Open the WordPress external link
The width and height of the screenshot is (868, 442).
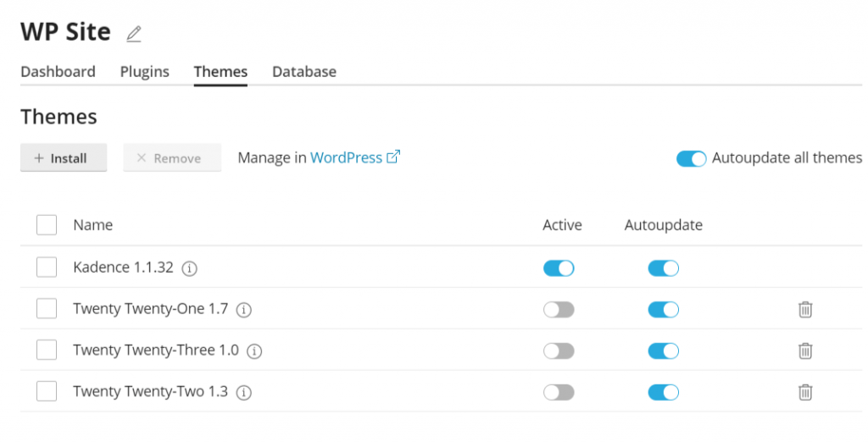[x=354, y=157]
